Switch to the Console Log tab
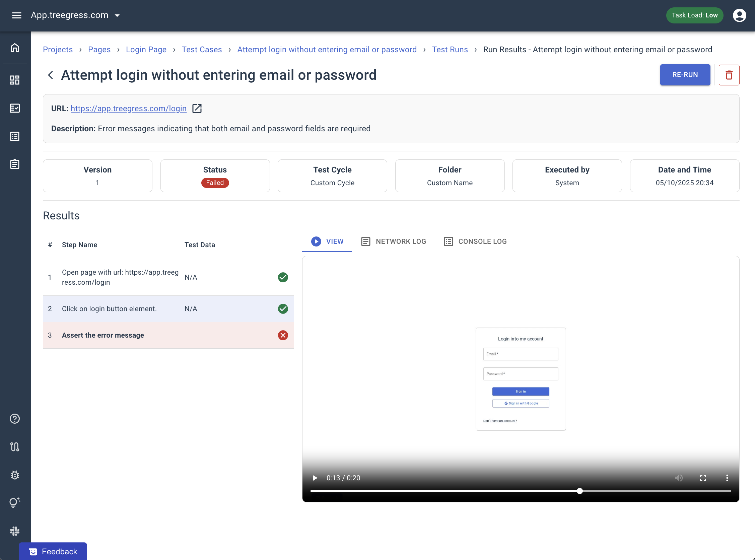The image size is (755, 560). (x=475, y=241)
